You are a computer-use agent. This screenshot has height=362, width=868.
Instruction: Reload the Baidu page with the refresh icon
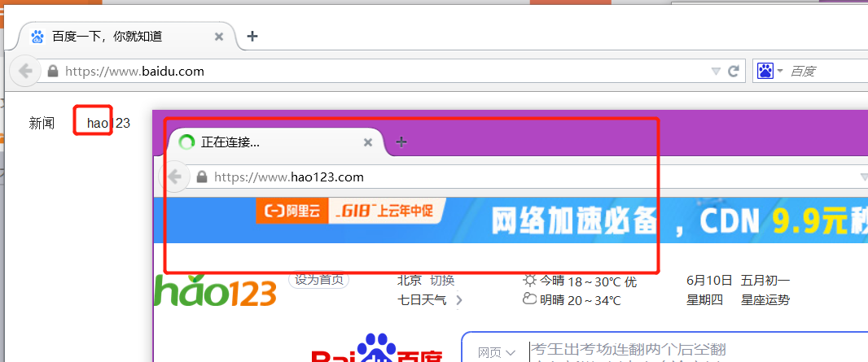point(734,72)
